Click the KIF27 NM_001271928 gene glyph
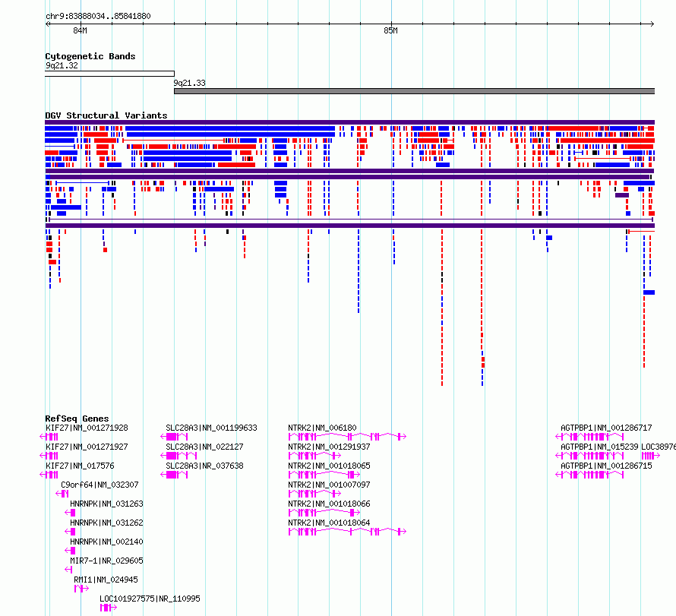Screen dimensions: 676x616 tap(49, 437)
